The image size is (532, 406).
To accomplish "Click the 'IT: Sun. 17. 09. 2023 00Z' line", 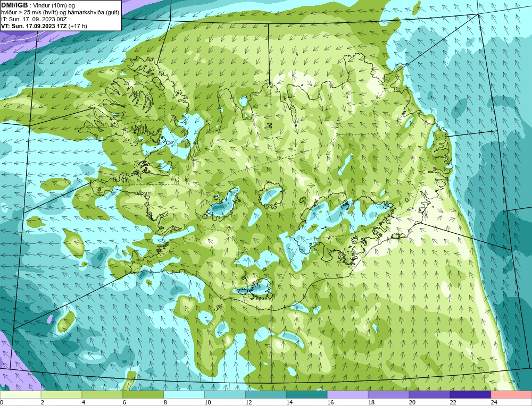I will (34, 19).
